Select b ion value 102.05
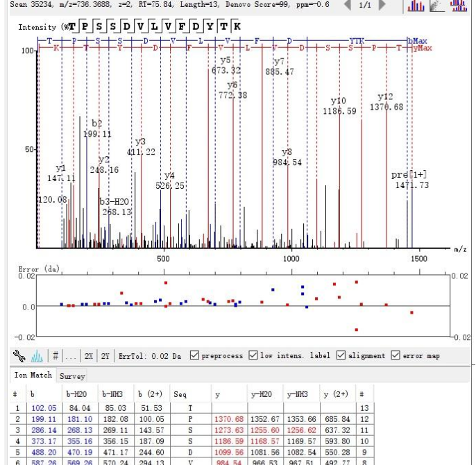This screenshot has width=476, height=465. 44,408
